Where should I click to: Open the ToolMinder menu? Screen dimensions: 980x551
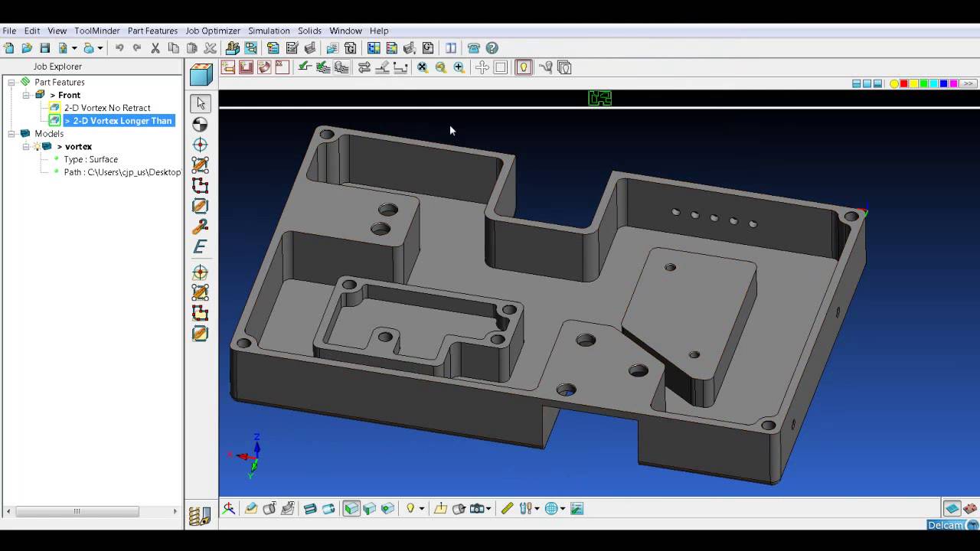97,31
